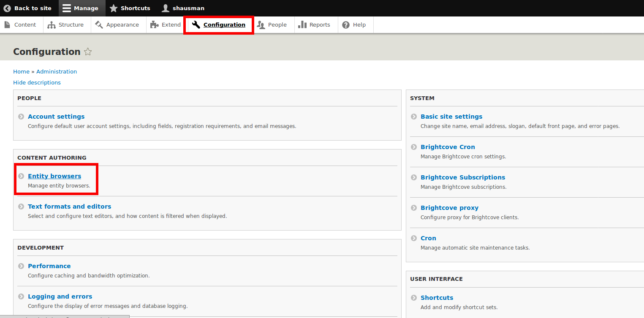Click the Reports bar chart icon
Viewport: 644px width, 318px height.
tap(302, 25)
